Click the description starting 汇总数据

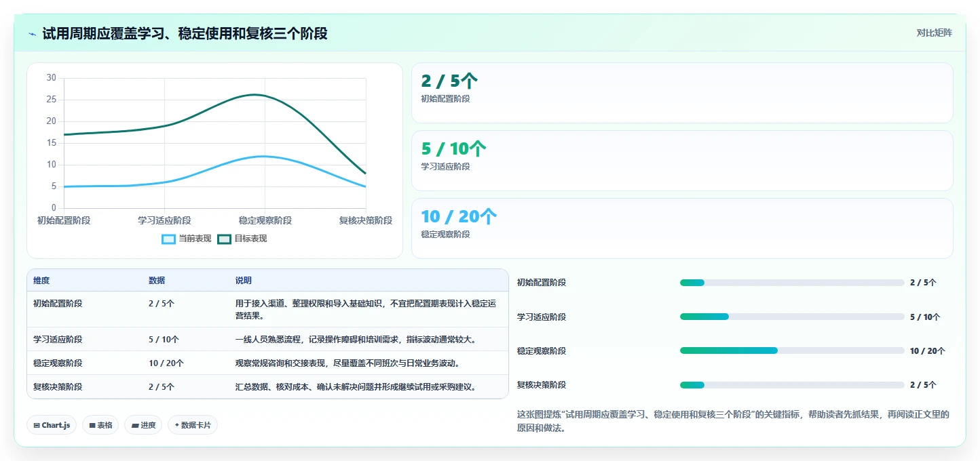tap(356, 386)
